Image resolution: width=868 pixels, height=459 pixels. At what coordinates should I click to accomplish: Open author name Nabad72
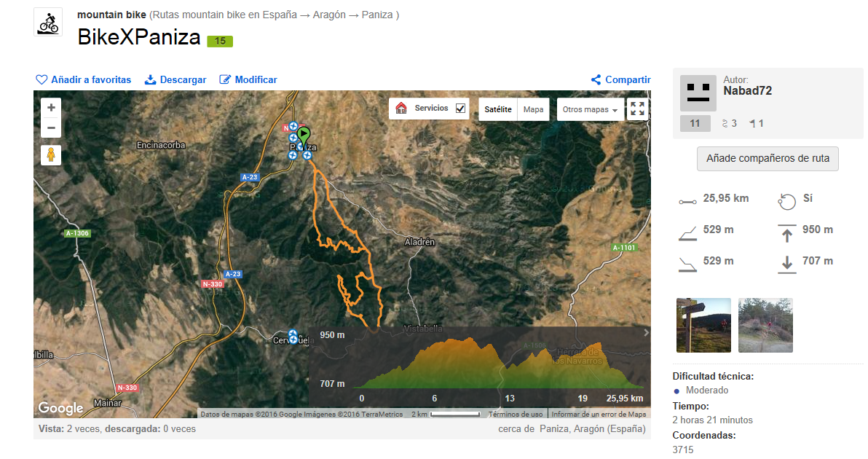tap(747, 91)
